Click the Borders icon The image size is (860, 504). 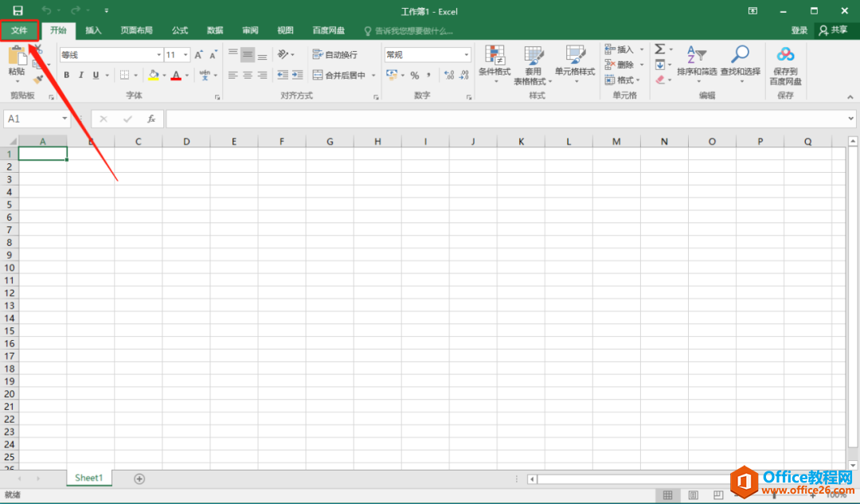(x=124, y=75)
